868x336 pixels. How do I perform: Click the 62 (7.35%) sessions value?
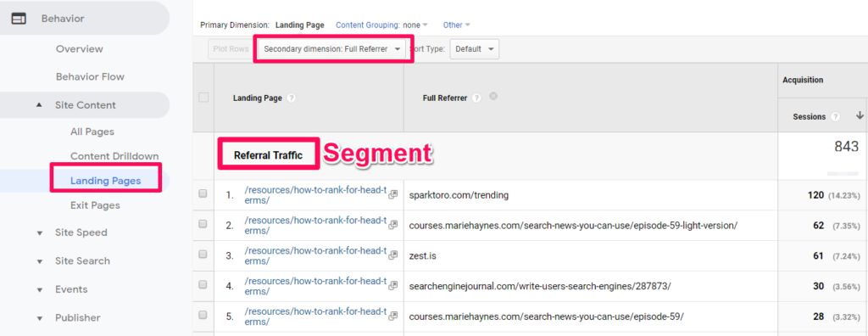837,226
